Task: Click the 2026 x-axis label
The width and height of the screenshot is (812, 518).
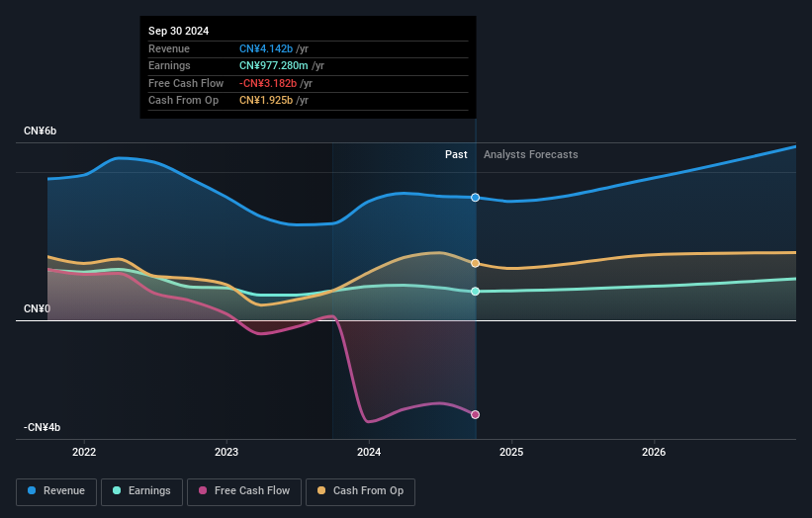Action: (654, 452)
